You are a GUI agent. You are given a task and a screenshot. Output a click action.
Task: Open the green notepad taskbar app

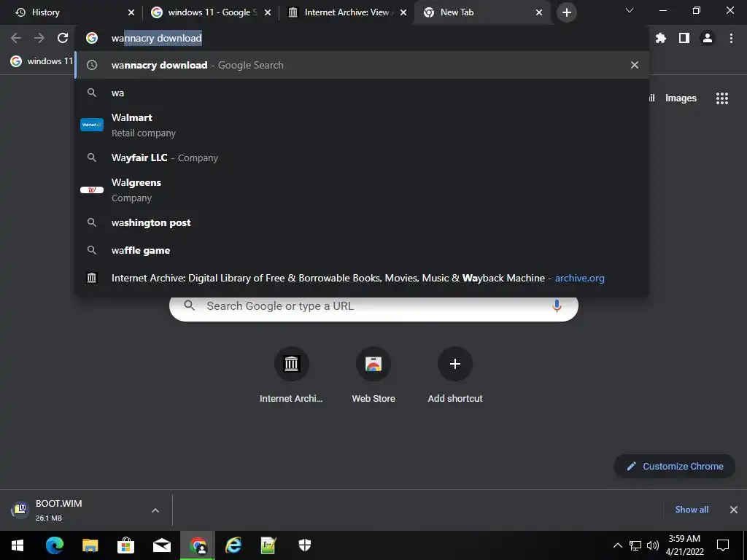click(x=268, y=545)
